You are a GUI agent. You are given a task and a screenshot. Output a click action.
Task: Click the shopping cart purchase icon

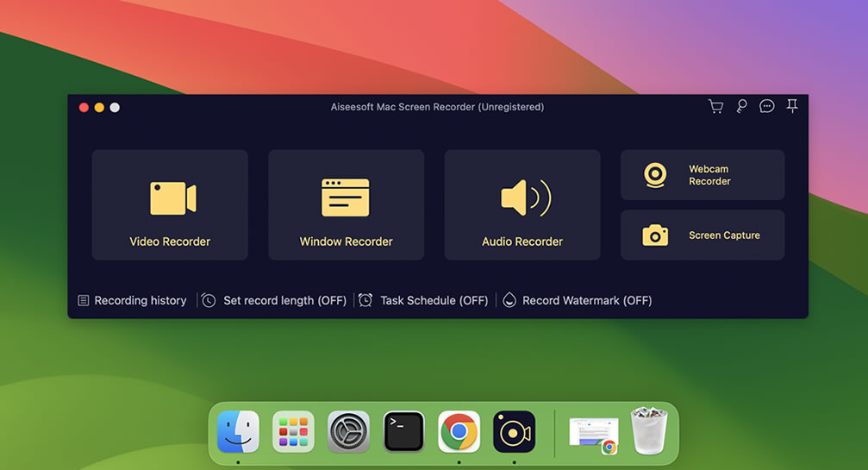[715, 106]
